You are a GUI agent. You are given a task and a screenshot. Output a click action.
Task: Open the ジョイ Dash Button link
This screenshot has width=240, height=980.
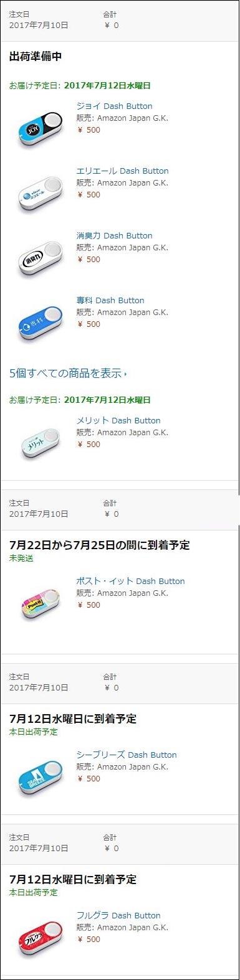[x=114, y=106]
